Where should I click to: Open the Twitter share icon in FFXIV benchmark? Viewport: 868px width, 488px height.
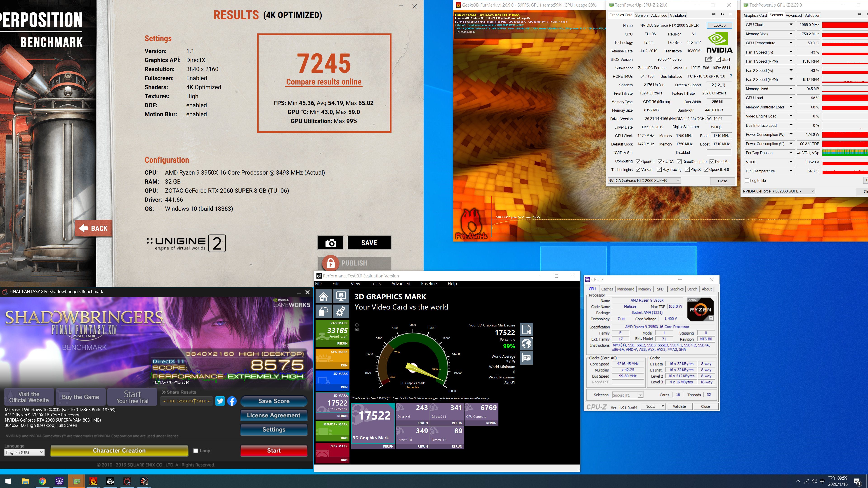[x=220, y=401]
